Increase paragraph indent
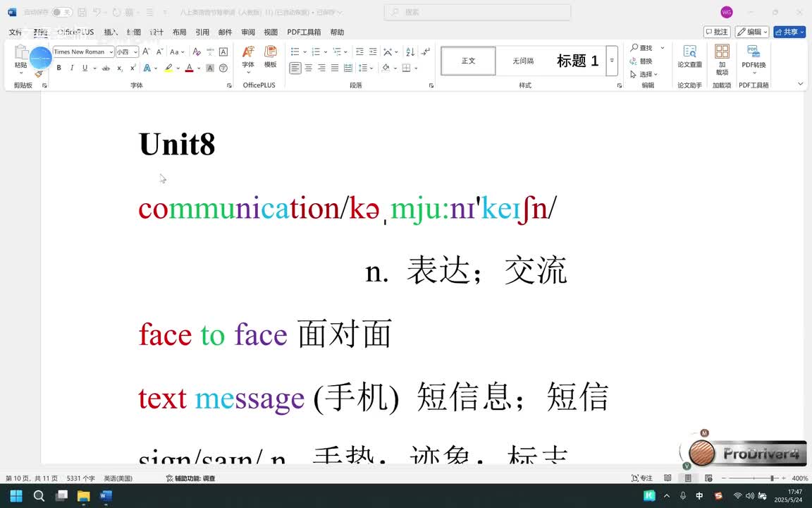 point(373,52)
